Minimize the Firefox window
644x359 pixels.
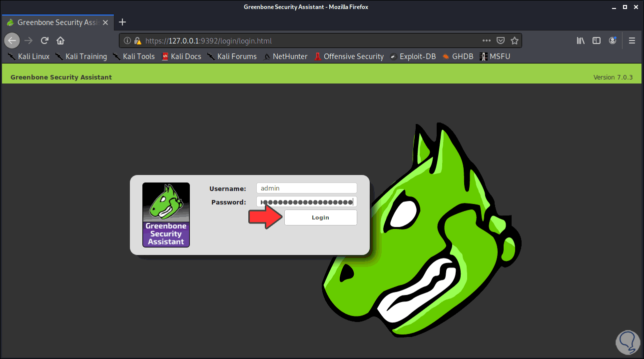click(614, 7)
